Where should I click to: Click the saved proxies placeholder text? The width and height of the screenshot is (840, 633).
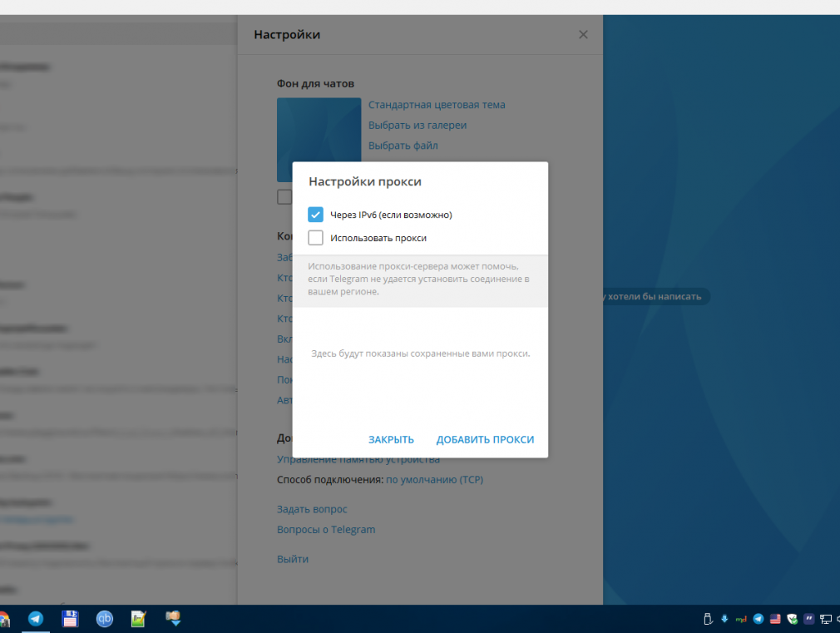point(421,354)
